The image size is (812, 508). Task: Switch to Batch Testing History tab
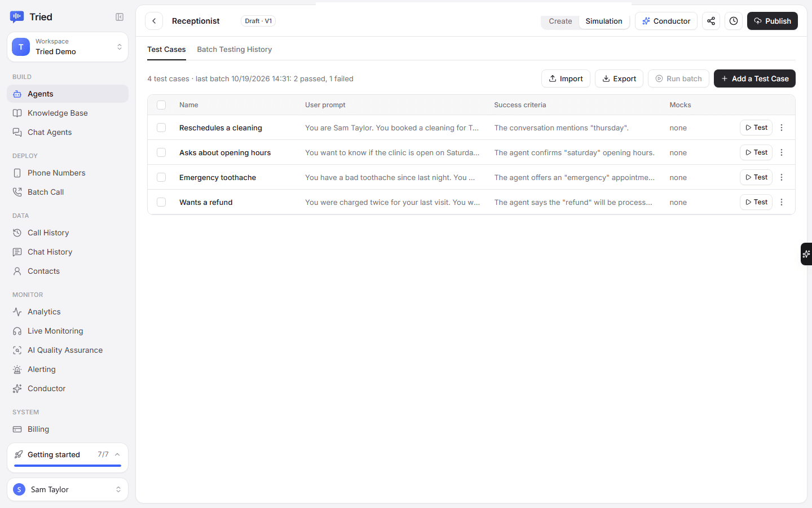pos(235,50)
